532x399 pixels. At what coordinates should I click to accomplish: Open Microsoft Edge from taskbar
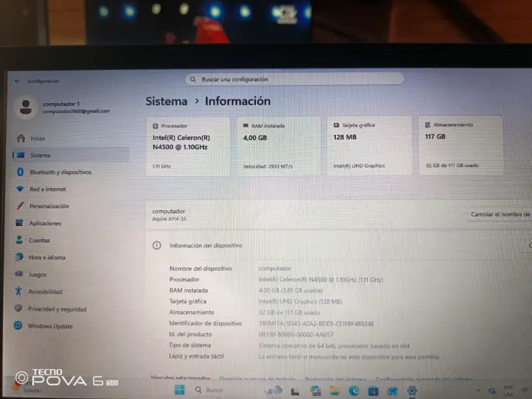coord(354,391)
